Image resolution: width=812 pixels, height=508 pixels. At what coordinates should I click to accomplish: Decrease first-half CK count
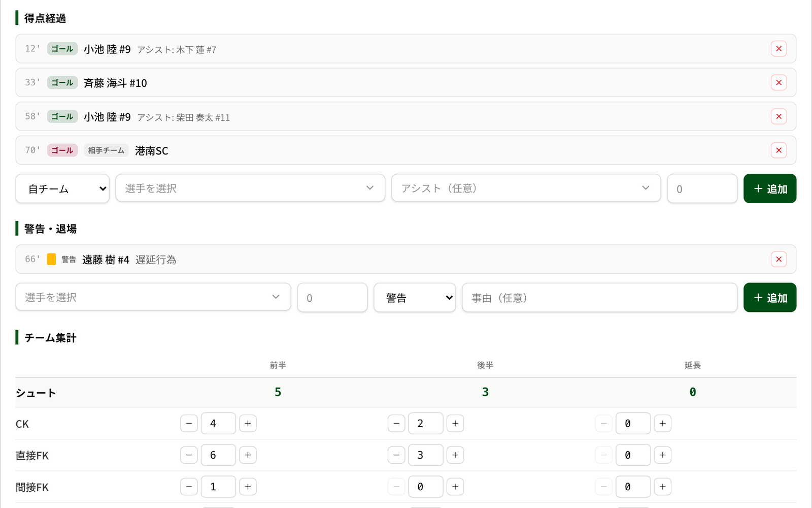tap(189, 423)
